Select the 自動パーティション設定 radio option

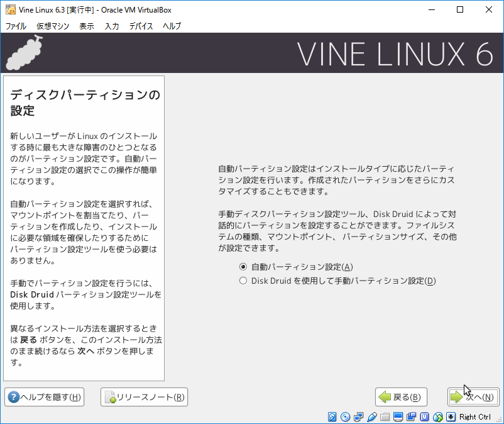(x=243, y=267)
